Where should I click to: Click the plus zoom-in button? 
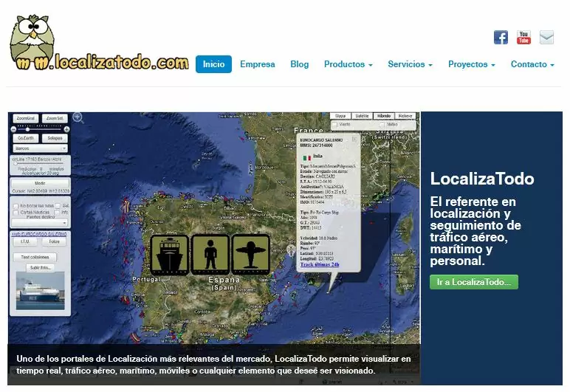[66, 129]
